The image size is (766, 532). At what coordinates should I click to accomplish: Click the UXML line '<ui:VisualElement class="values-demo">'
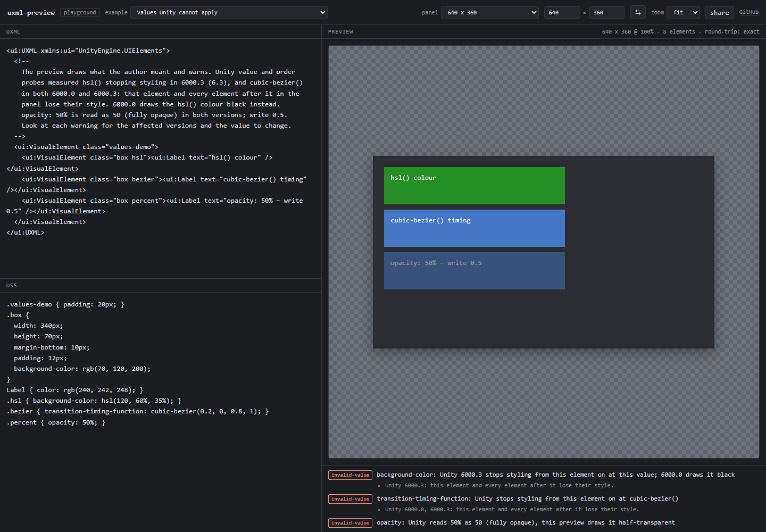(x=86, y=147)
